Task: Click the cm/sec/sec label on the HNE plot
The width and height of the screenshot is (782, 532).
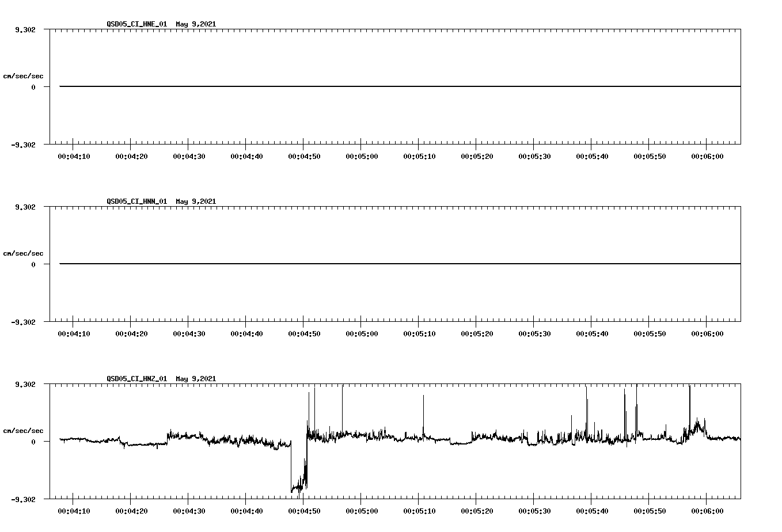Action: (23, 75)
